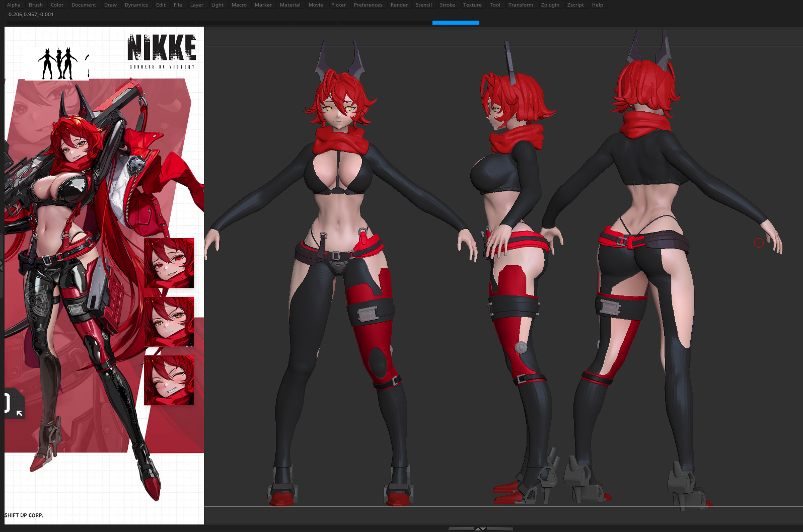Open the Zscript menu
The height and width of the screenshot is (532, 803).
pyautogui.click(x=575, y=5)
